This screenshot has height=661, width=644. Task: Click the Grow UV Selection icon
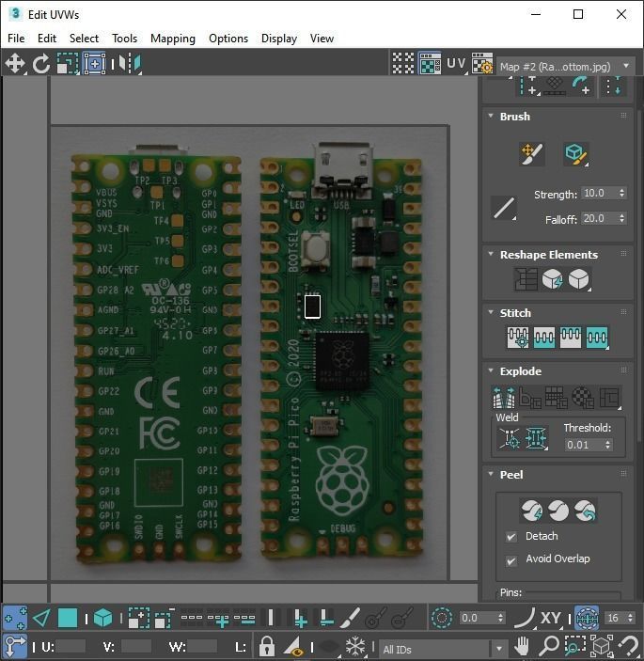tap(138, 619)
